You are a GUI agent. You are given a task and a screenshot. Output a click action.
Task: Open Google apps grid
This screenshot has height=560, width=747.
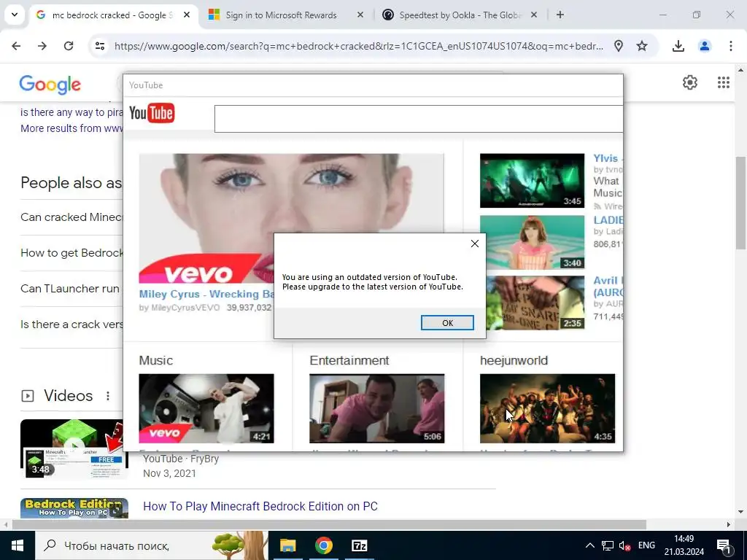(x=723, y=82)
